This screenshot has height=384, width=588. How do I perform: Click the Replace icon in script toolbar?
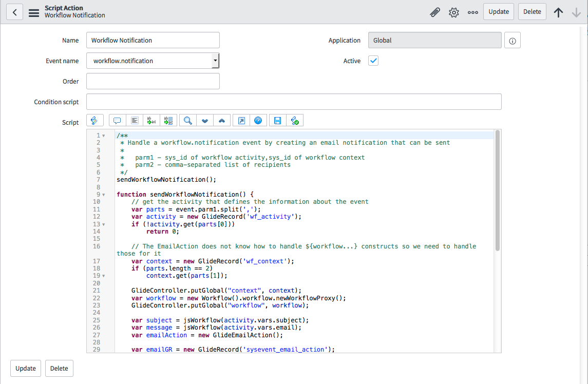[x=151, y=120]
